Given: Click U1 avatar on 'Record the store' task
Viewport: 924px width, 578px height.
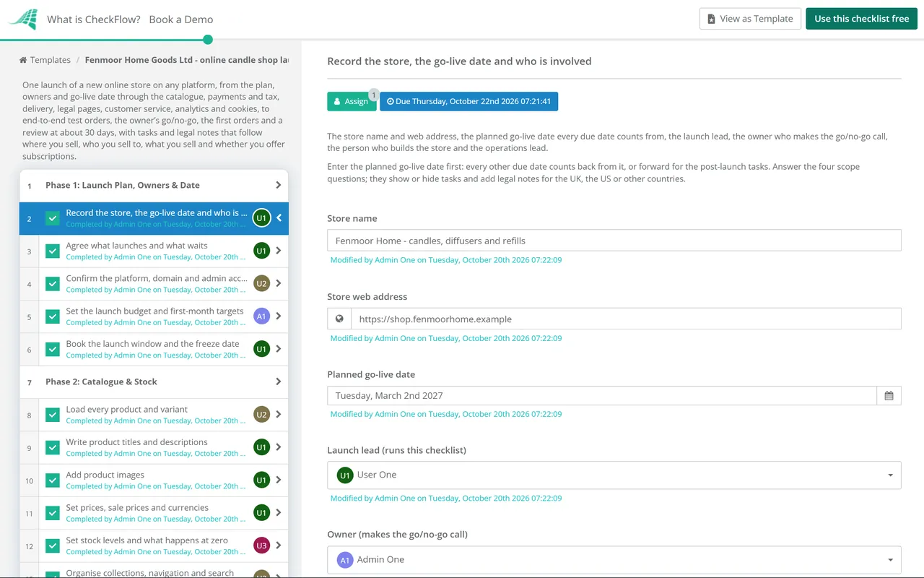Looking at the screenshot, I should pos(261,218).
